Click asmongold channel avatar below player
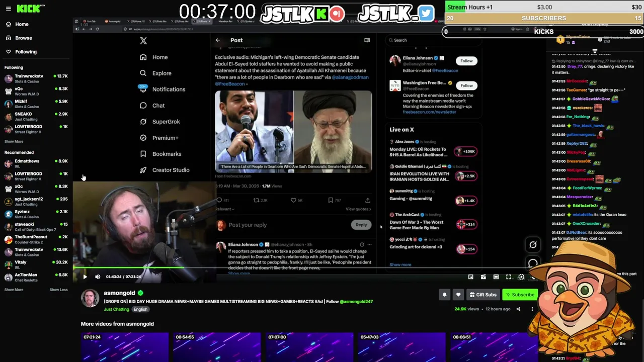 coord(90,298)
